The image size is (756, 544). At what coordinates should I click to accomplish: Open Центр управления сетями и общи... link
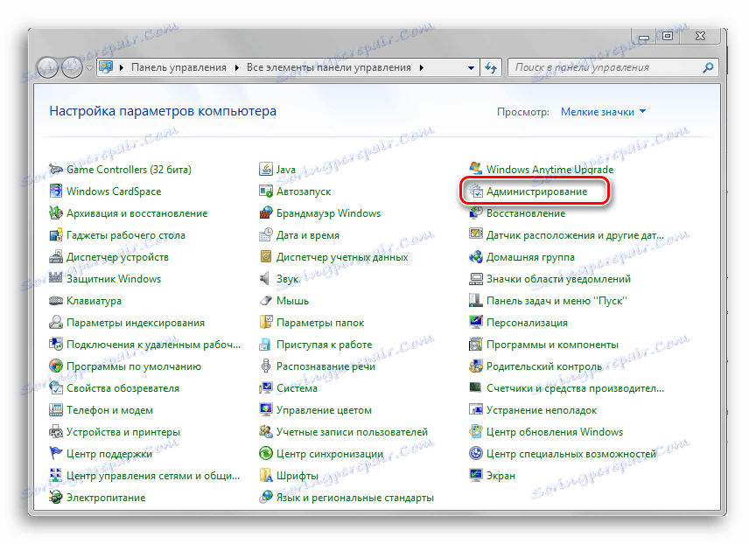[x=153, y=476]
